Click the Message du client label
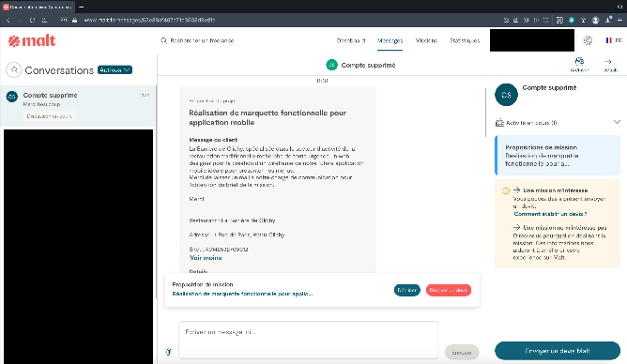627x364 pixels. coord(213,140)
